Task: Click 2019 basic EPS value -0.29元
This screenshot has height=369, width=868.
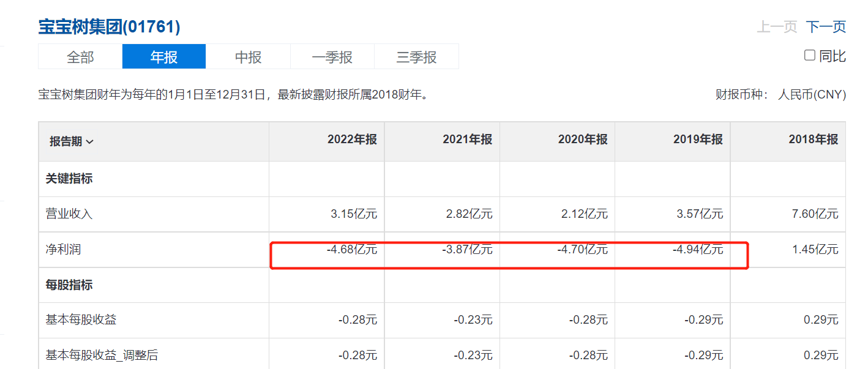Action: coord(704,319)
